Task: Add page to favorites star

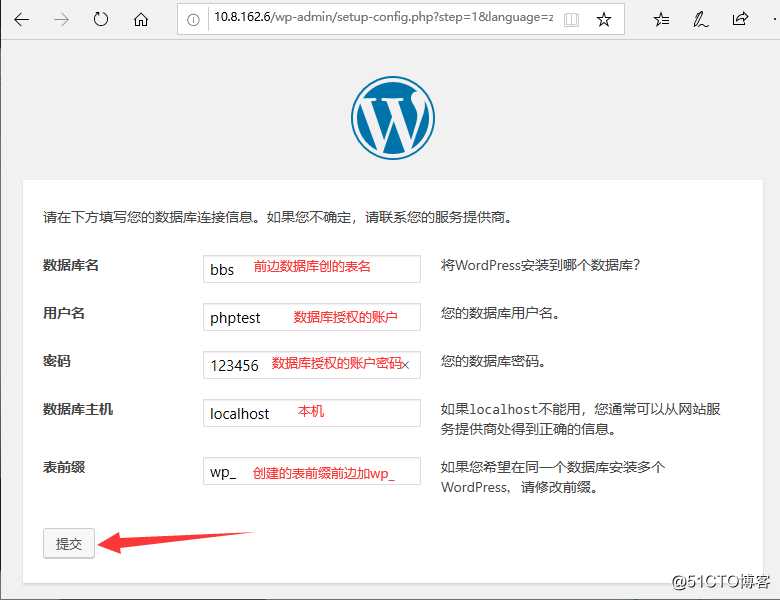Action: (604, 20)
